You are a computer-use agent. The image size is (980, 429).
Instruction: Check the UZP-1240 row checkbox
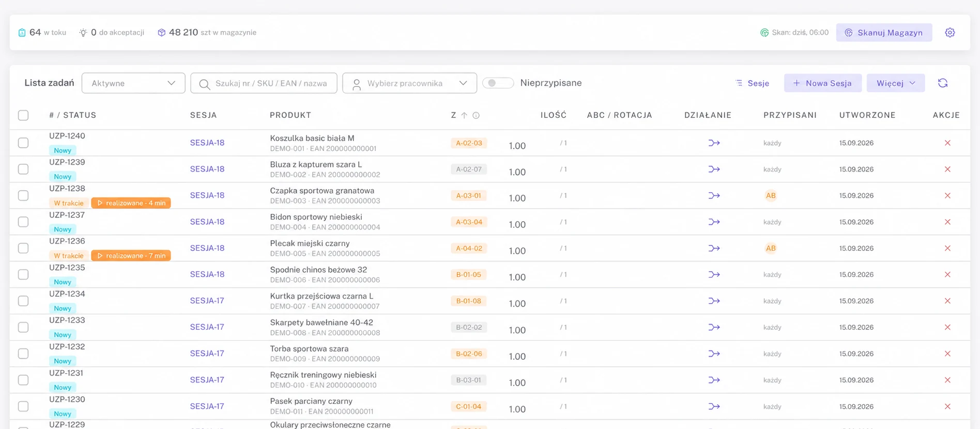pos(23,143)
